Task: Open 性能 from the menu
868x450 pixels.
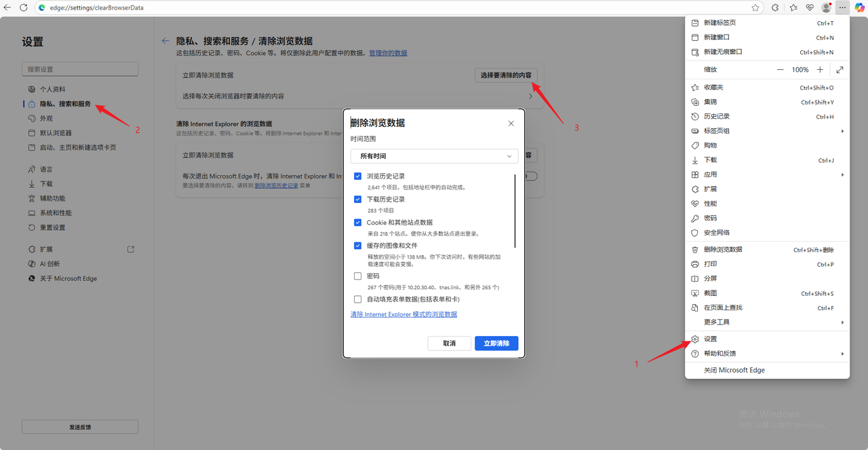Action: point(767,204)
